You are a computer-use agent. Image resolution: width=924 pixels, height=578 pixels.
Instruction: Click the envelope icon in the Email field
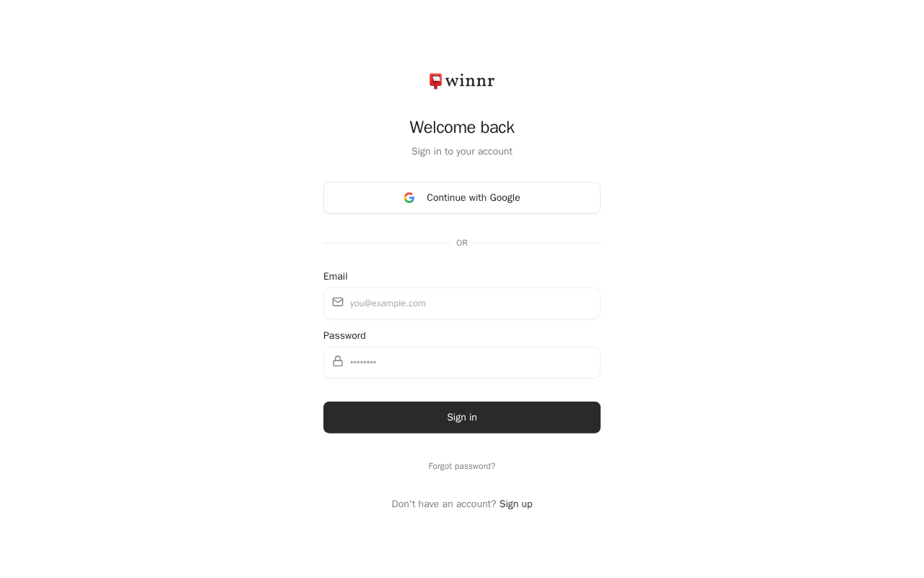point(338,302)
